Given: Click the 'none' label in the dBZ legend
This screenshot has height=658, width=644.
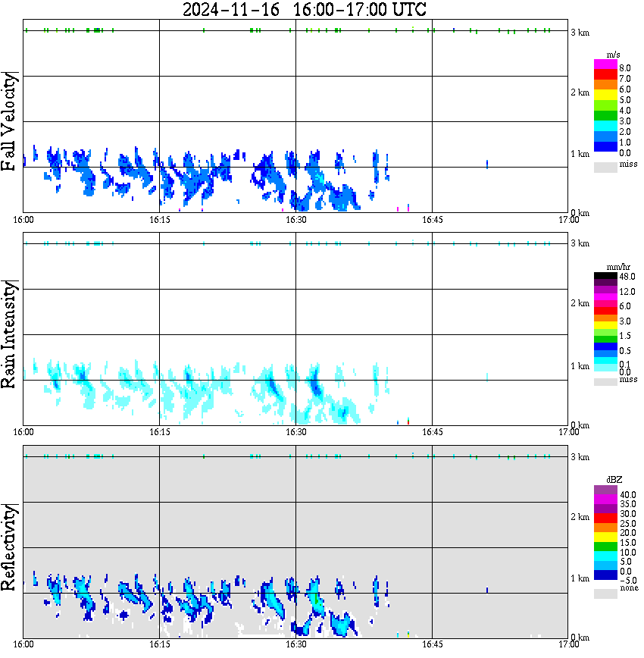Looking at the screenshot, I should [x=629, y=588].
